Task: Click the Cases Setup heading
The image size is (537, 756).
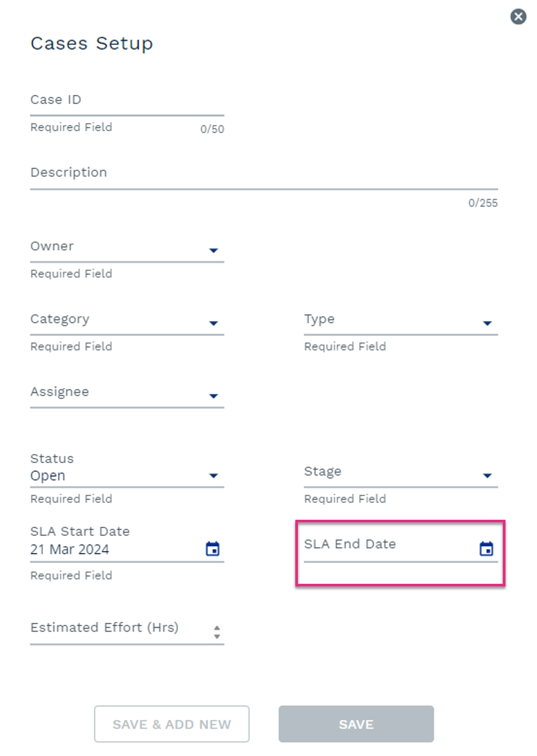Action: pos(92,44)
